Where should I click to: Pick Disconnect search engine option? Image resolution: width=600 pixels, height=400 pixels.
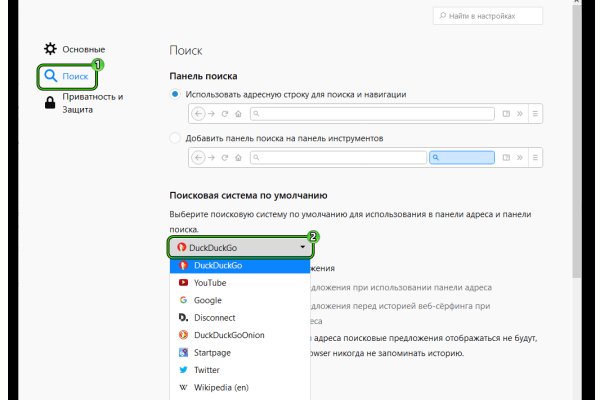coord(216,318)
